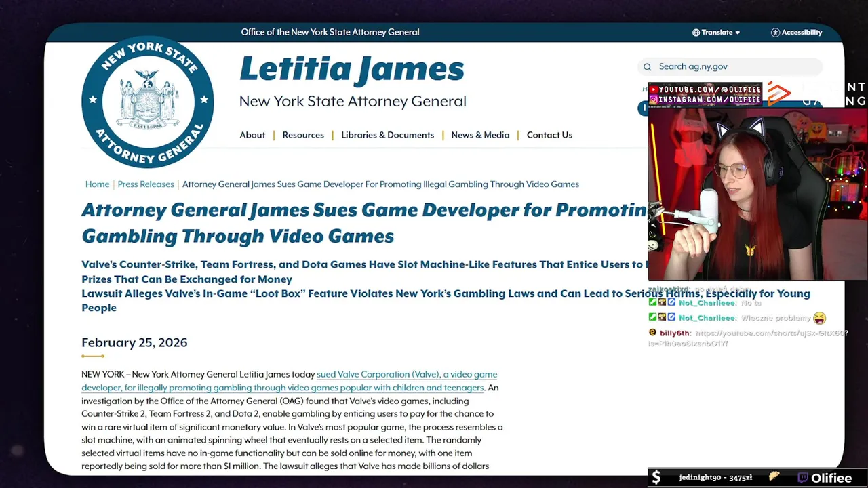Viewport: 868px width, 488px height.
Task: Click the YouTube icon in stream overlay
Action: 654,89
